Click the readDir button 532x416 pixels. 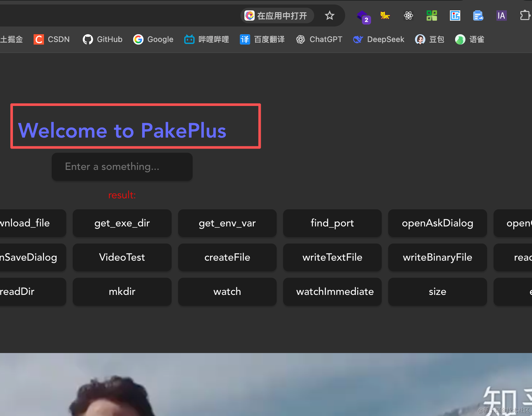(x=33, y=292)
